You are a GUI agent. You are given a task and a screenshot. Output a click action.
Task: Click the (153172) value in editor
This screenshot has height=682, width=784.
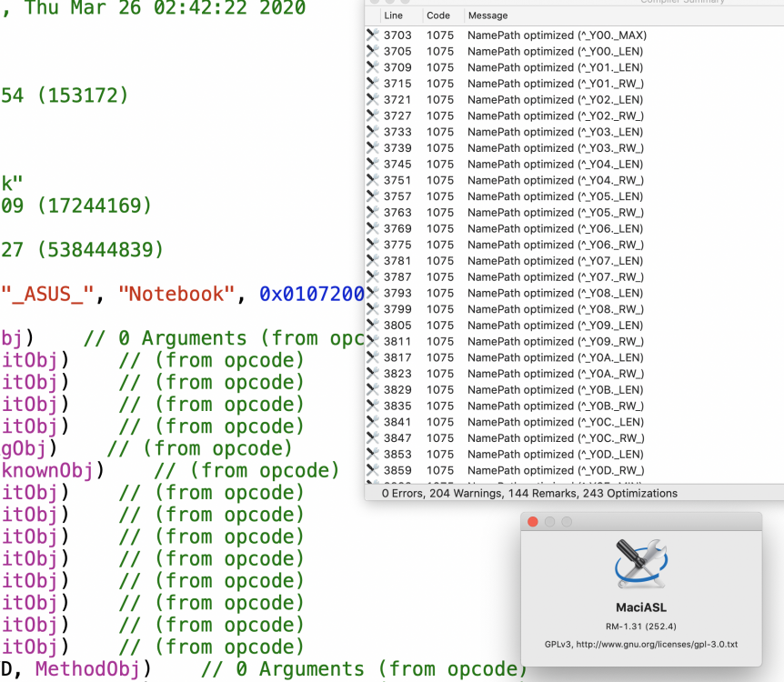coord(83,95)
